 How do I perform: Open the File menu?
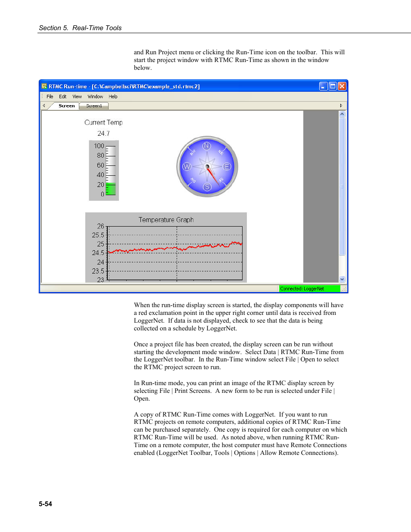(50, 96)
